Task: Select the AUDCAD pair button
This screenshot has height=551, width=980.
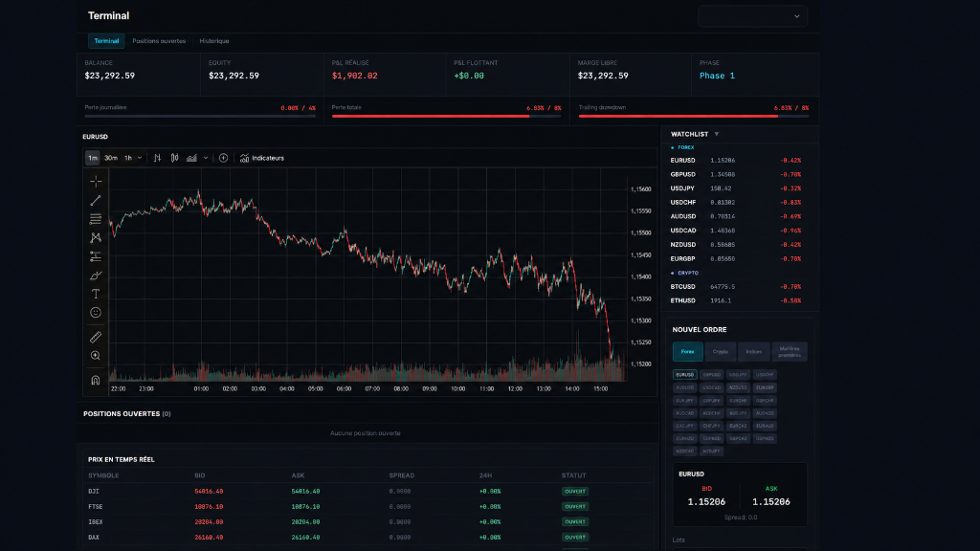Action: (x=685, y=413)
